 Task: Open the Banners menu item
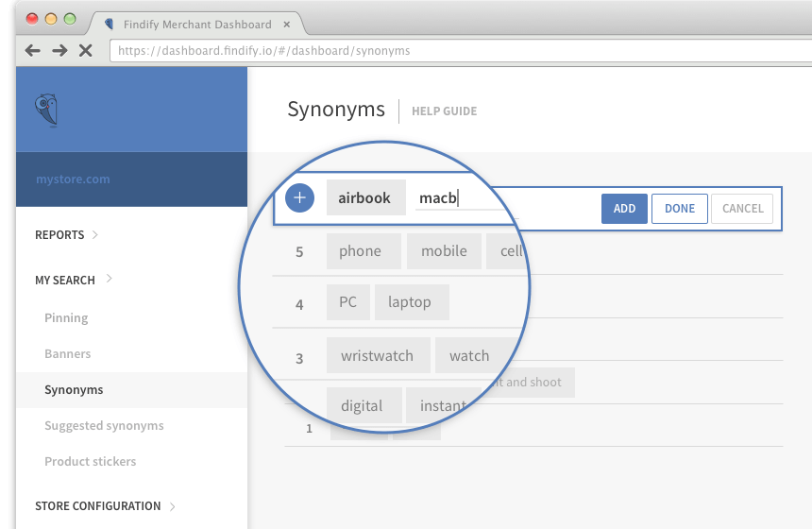[x=68, y=353]
